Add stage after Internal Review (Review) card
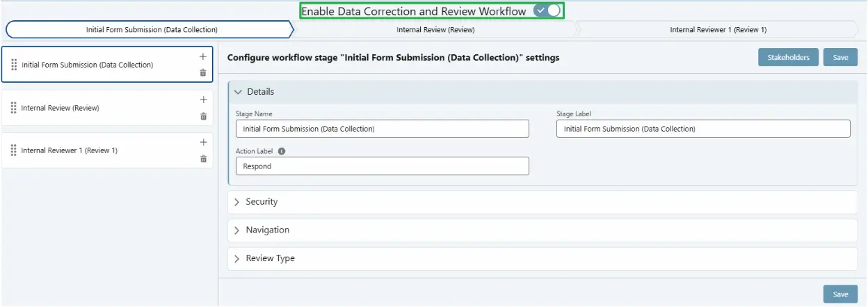The height and width of the screenshot is (307, 868). point(203,100)
